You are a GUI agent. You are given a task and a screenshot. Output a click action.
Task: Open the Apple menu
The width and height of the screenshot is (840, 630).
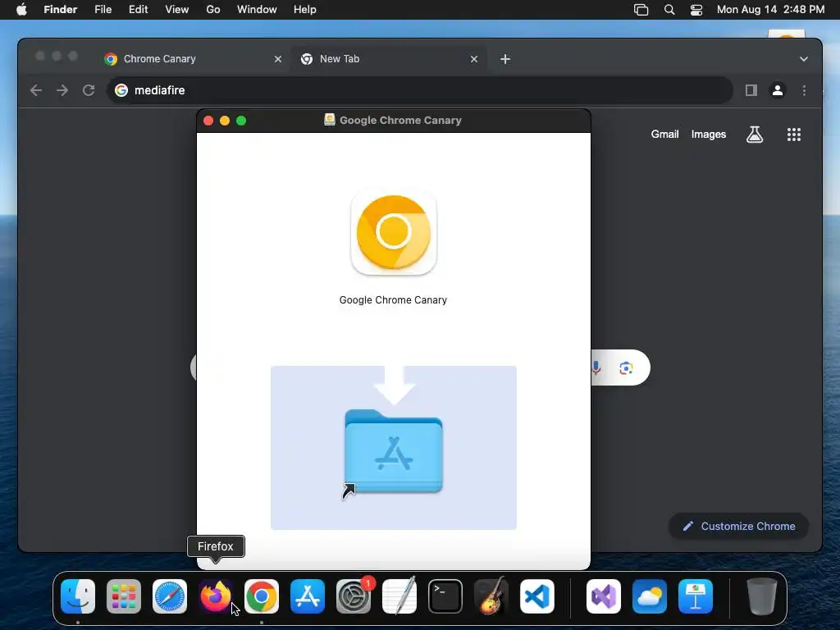click(x=21, y=10)
